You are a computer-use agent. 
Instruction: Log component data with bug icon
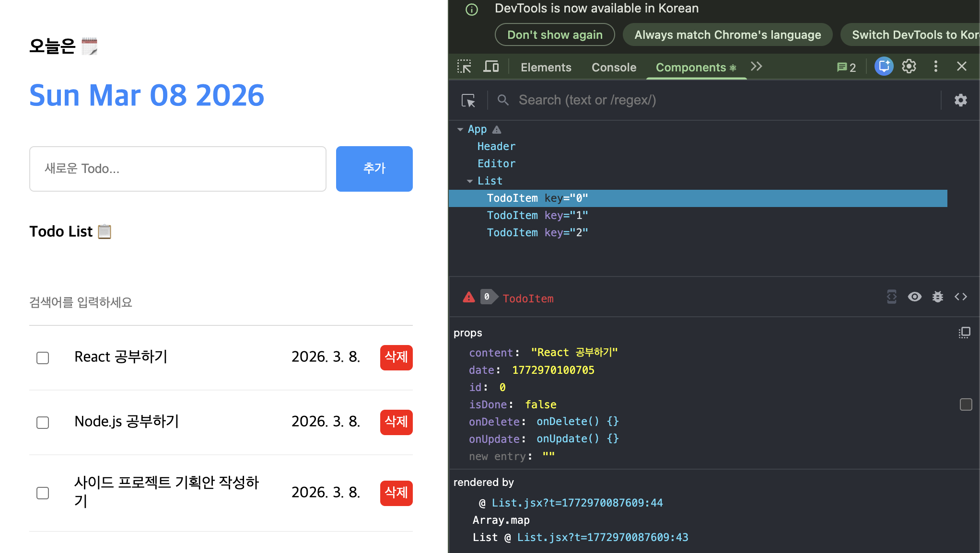937,297
